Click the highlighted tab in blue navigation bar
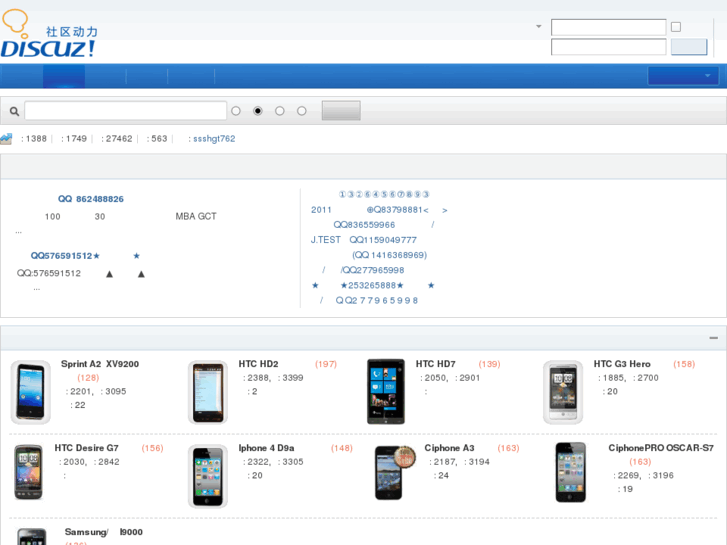 (64, 76)
